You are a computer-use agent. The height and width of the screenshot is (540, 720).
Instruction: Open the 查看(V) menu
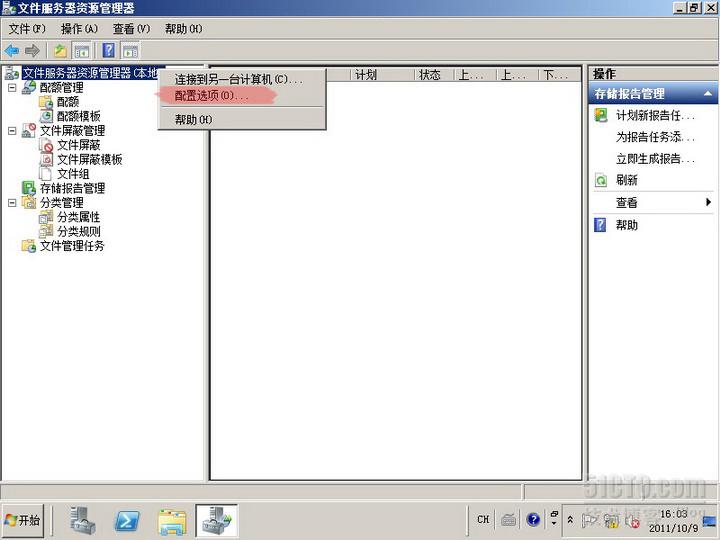pos(131,29)
